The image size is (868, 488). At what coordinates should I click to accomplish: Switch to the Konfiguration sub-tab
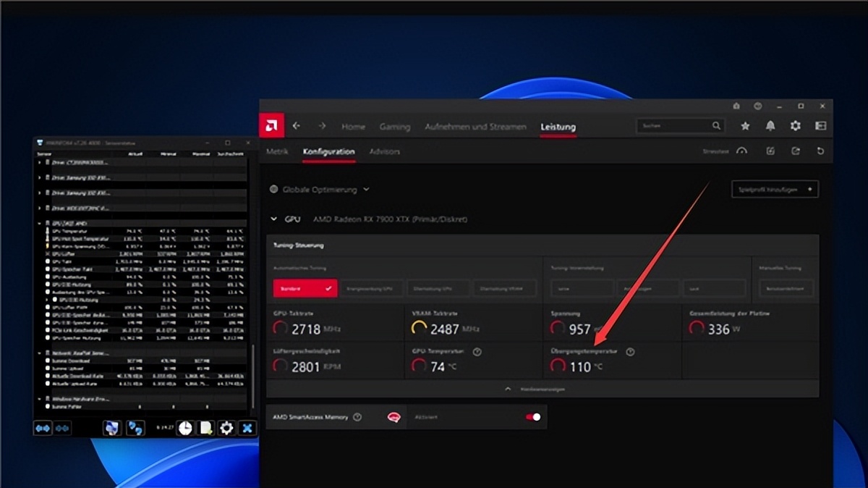pyautogui.click(x=329, y=151)
